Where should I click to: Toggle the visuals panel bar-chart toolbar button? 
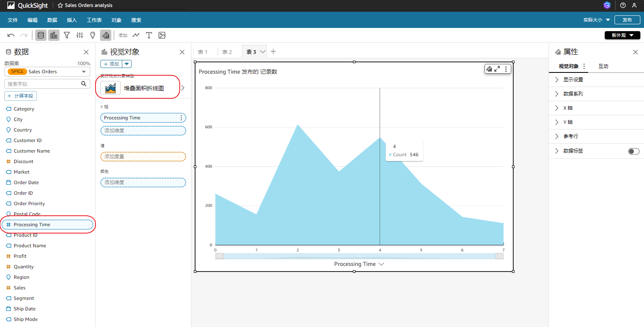tap(54, 36)
